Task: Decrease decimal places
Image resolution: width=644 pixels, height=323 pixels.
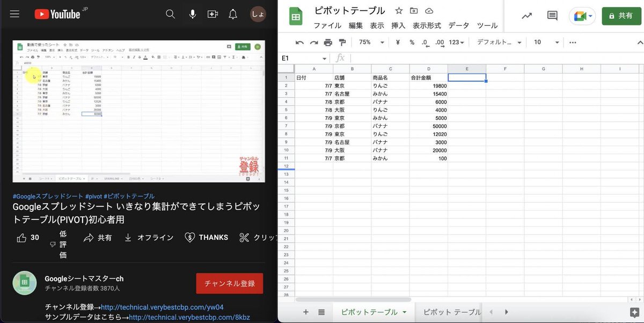Action: (x=425, y=42)
